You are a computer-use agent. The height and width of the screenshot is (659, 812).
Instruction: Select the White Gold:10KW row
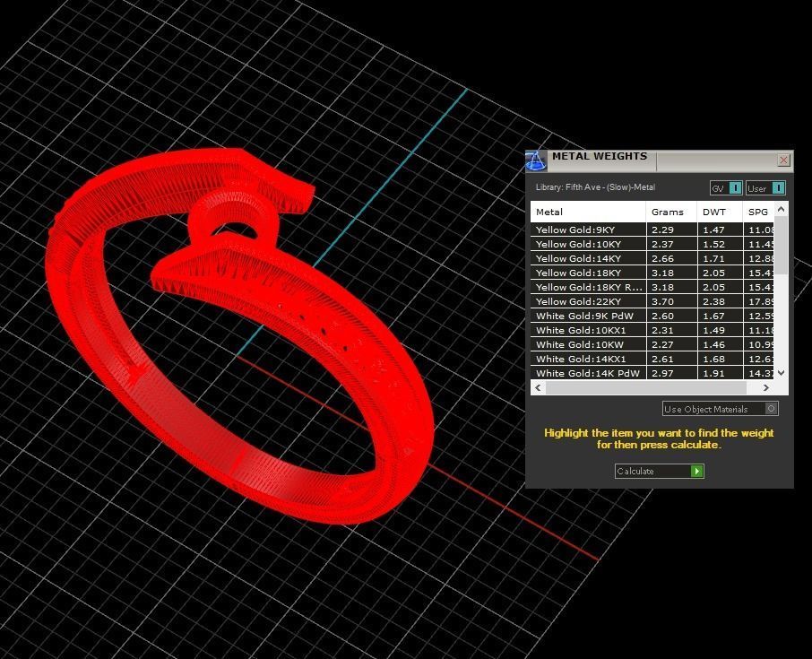pyautogui.click(x=652, y=344)
